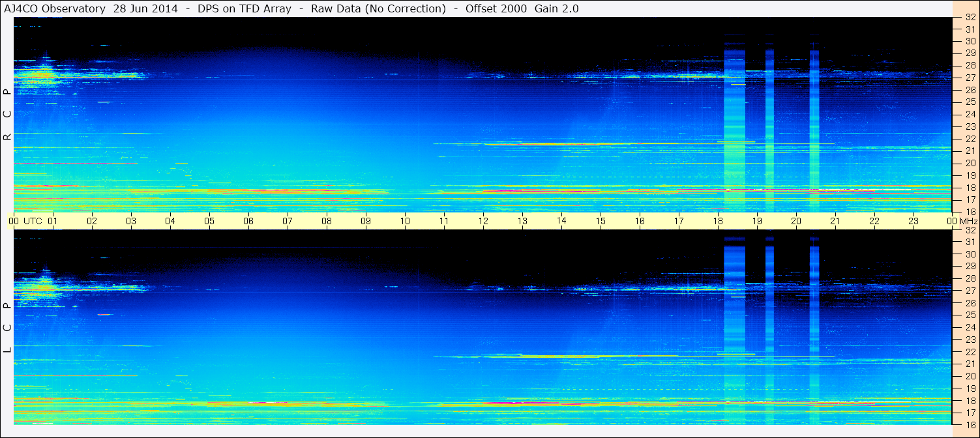Click the 21 MHz label of the LCP panel

970,364
